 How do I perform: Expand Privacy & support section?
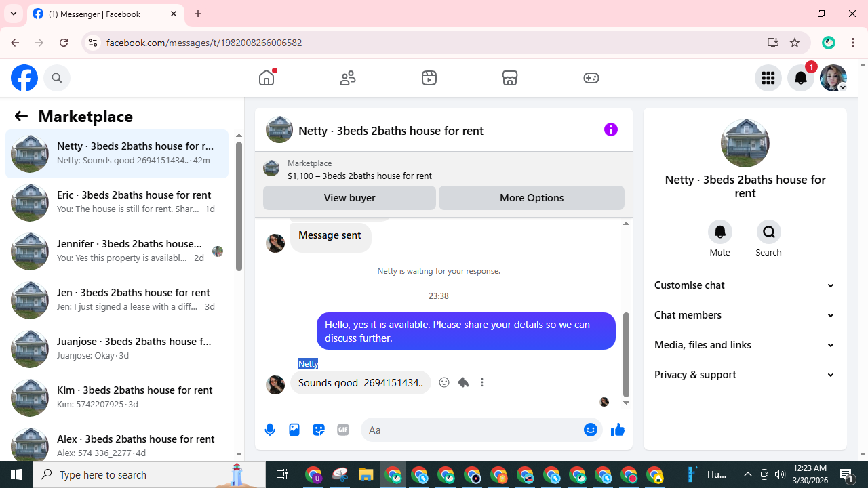[745, 375]
